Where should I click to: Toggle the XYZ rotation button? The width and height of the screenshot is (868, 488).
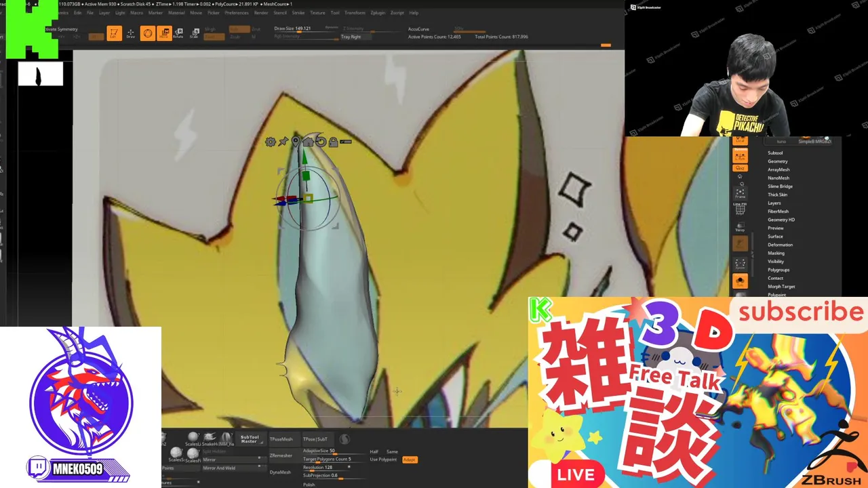tap(740, 167)
